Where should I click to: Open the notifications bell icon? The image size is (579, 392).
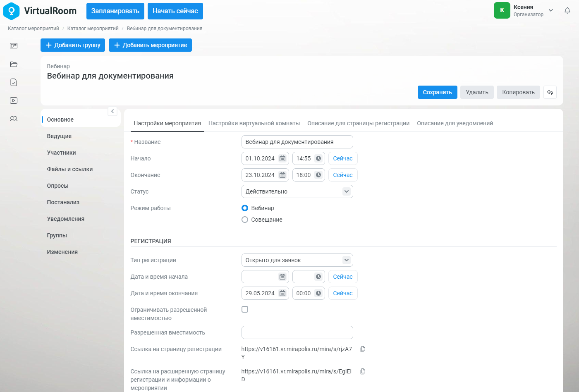click(567, 11)
